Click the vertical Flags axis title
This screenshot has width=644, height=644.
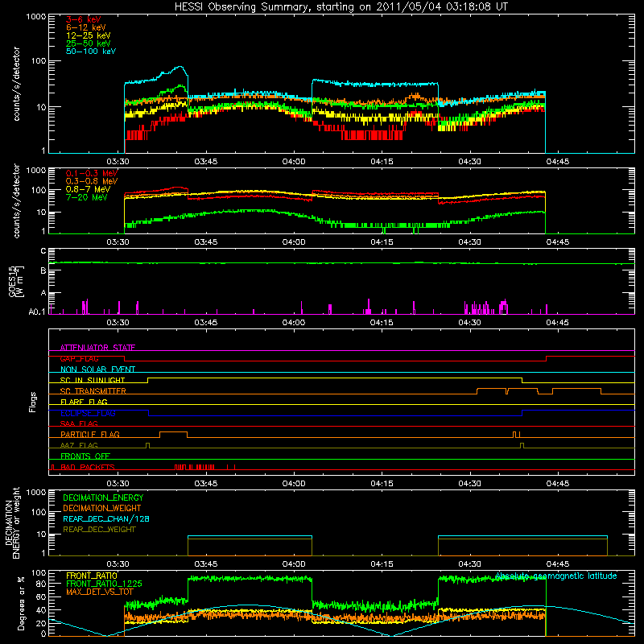pyautogui.click(x=33, y=402)
